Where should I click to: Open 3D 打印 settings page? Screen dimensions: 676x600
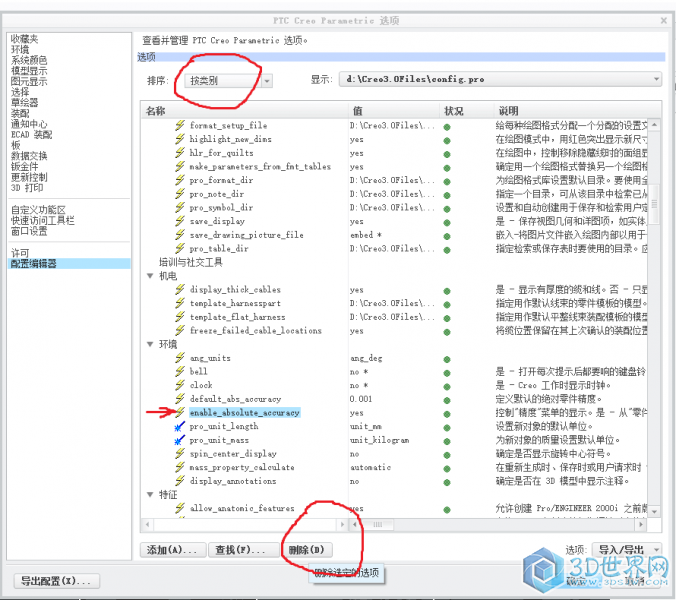click(27, 188)
